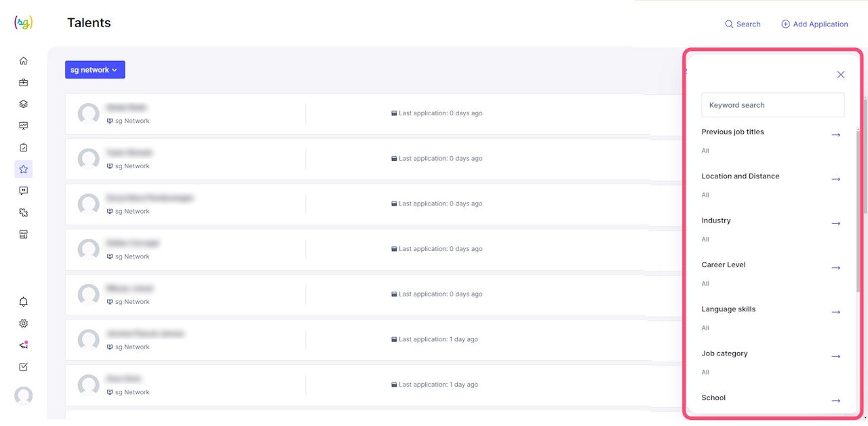Image resolution: width=868 pixels, height=426 pixels.
Task: Open the star talents icon
Action: (x=24, y=170)
